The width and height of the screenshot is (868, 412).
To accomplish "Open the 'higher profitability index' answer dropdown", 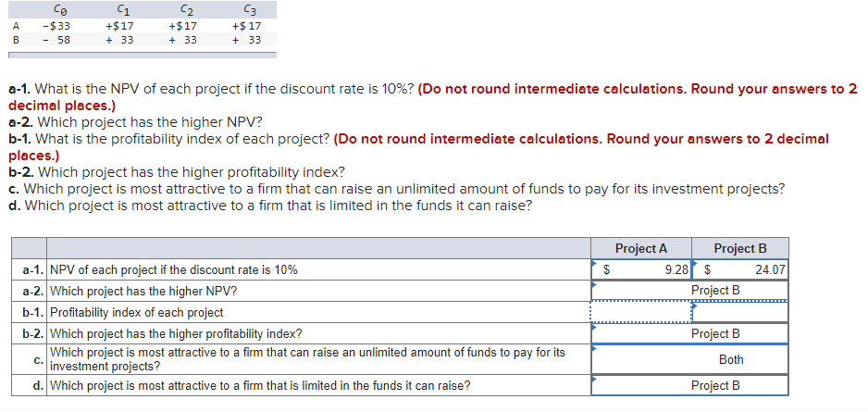I will click(x=689, y=333).
